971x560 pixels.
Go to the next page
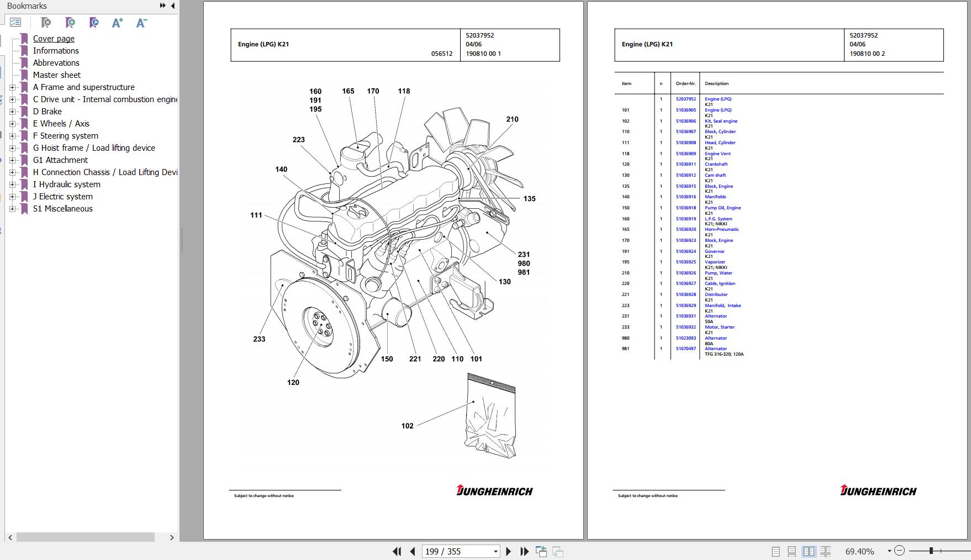click(509, 551)
